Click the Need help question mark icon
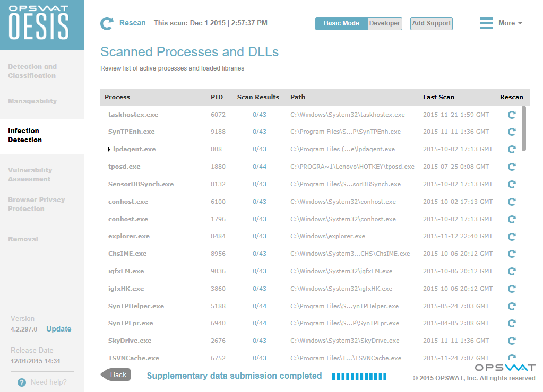 pos(21,382)
